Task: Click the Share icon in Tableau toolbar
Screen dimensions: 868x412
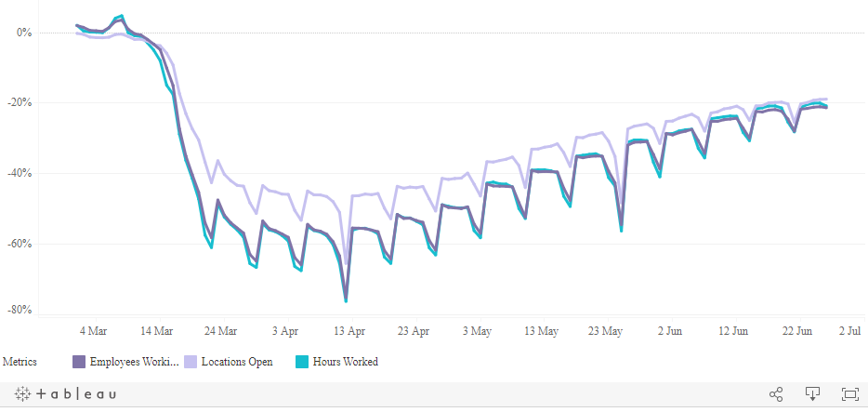Action: [776, 394]
